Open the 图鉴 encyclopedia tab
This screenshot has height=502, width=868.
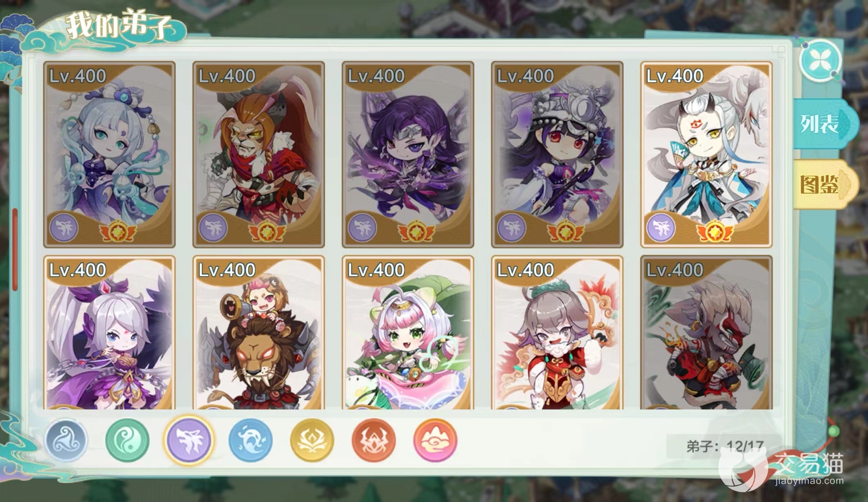click(821, 185)
